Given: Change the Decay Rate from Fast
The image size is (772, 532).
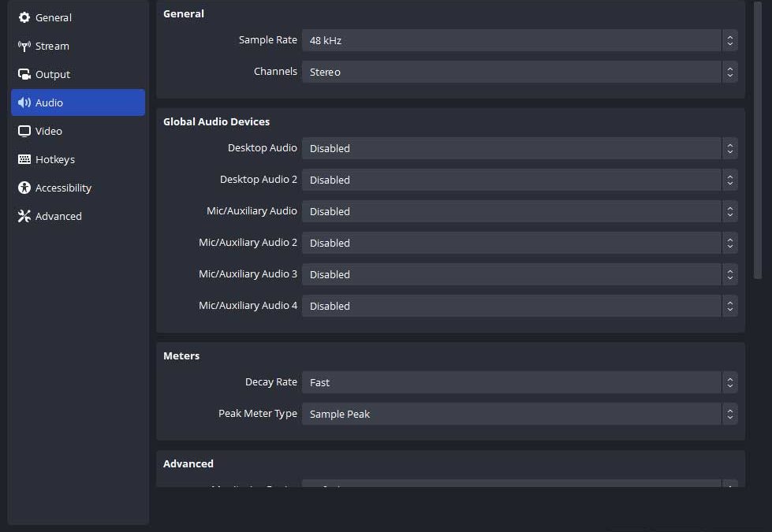Looking at the screenshot, I should pyautogui.click(x=519, y=382).
